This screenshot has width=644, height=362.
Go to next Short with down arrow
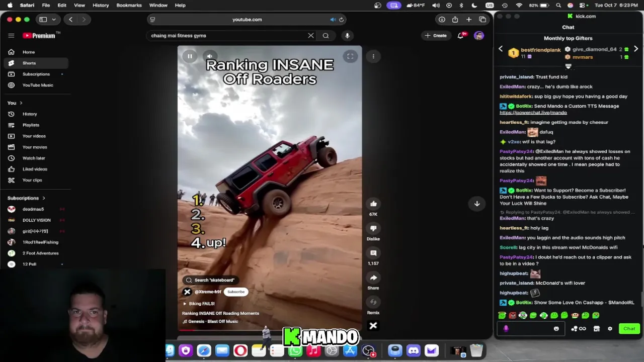(477, 204)
